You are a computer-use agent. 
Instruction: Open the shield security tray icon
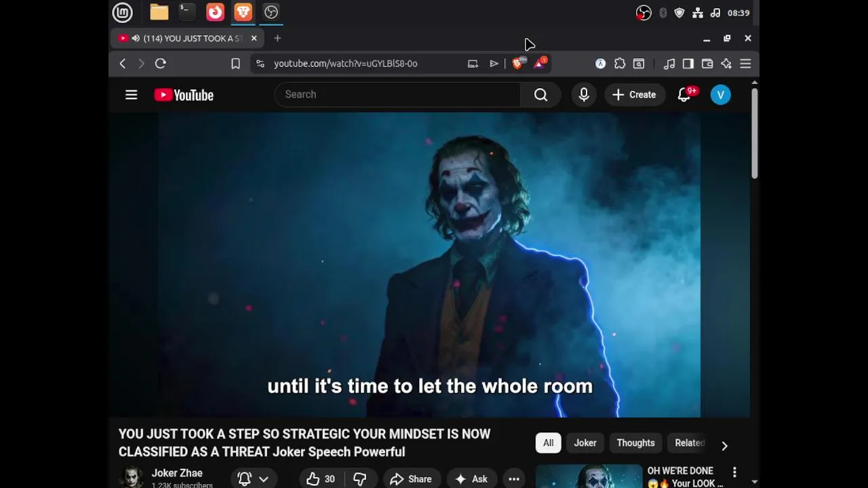(x=679, y=13)
